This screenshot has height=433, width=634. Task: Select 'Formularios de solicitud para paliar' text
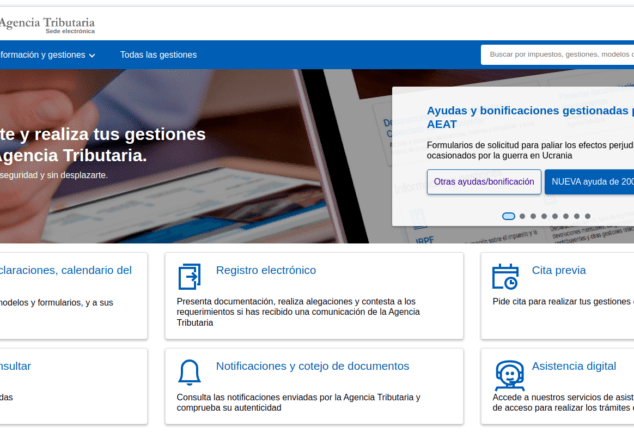pyautogui.click(x=530, y=150)
